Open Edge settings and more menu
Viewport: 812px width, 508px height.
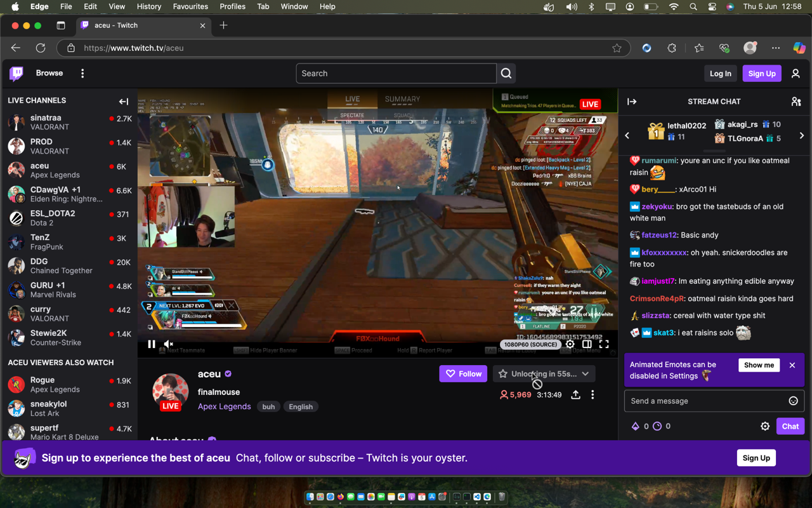tap(776, 48)
